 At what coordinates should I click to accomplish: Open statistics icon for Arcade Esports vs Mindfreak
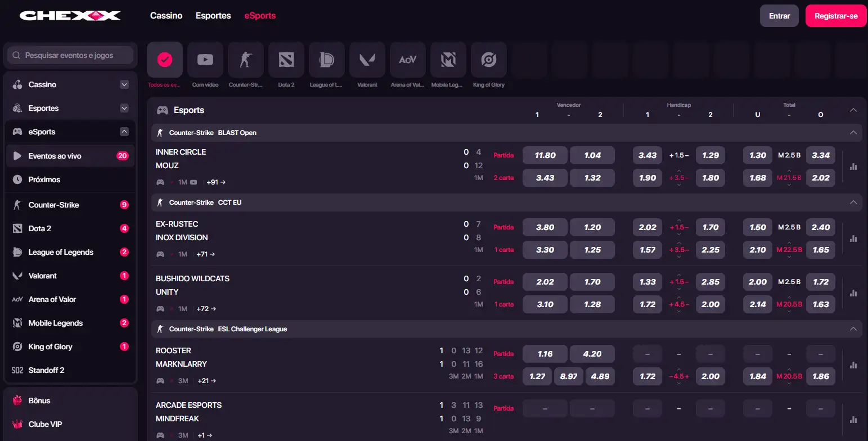[x=853, y=420]
